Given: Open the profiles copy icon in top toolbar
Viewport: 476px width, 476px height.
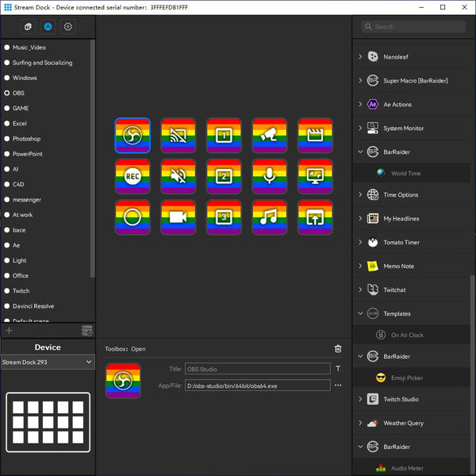Looking at the screenshot, I should pyautogui.click(x=28, y=27).
